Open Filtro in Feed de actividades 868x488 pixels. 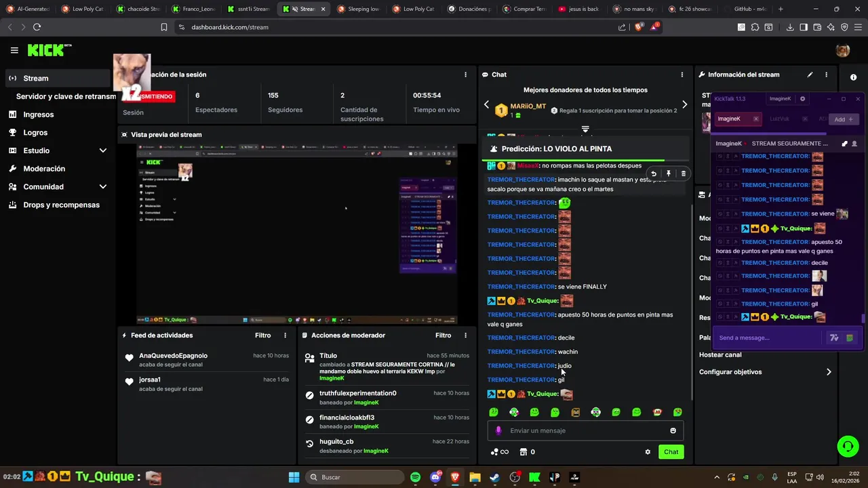(262, 335)
